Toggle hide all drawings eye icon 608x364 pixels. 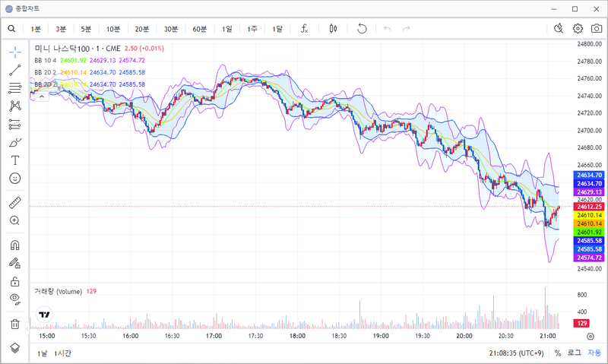coord(14,299)
